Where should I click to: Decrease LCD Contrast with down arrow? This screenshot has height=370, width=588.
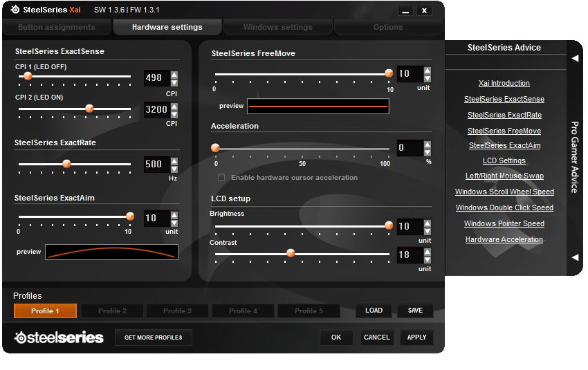click(x=428, y=259)
